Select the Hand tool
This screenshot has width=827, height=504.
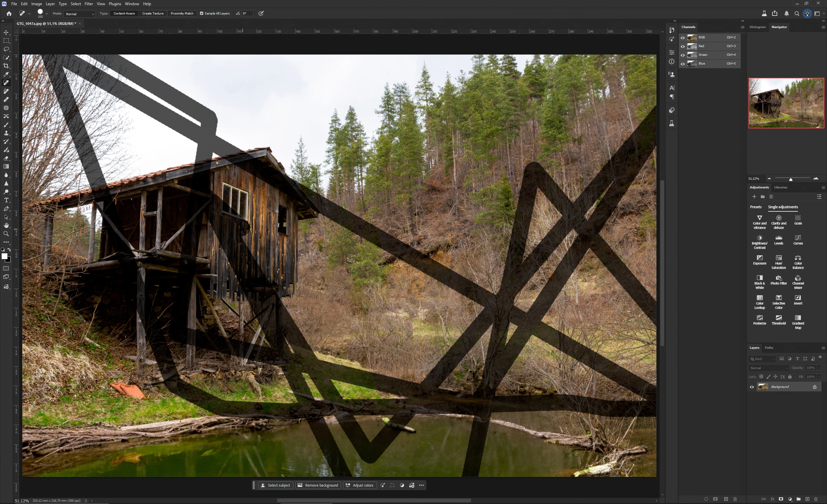tap(6, 225)
